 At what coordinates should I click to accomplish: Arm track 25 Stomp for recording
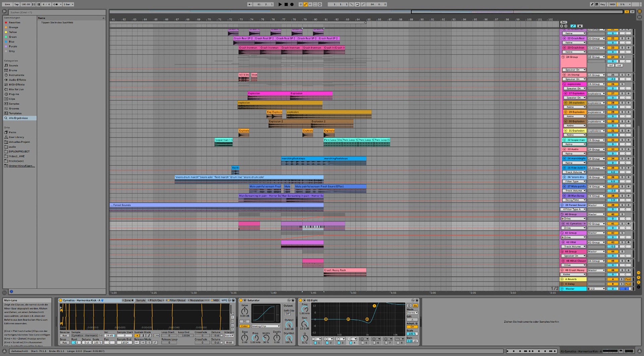pos(628,75)
